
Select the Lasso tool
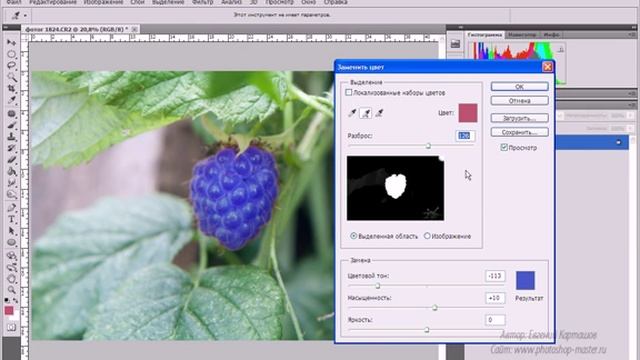tap(11, 65)
